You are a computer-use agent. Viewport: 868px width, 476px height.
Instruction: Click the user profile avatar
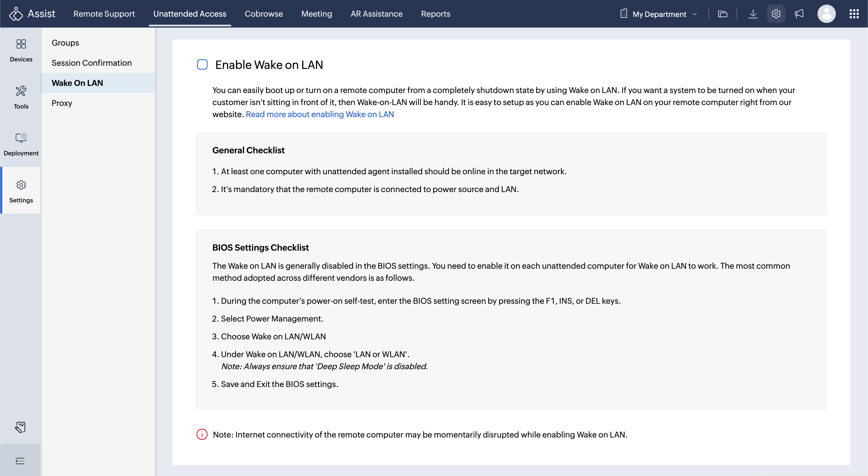(x=826, y=14)
